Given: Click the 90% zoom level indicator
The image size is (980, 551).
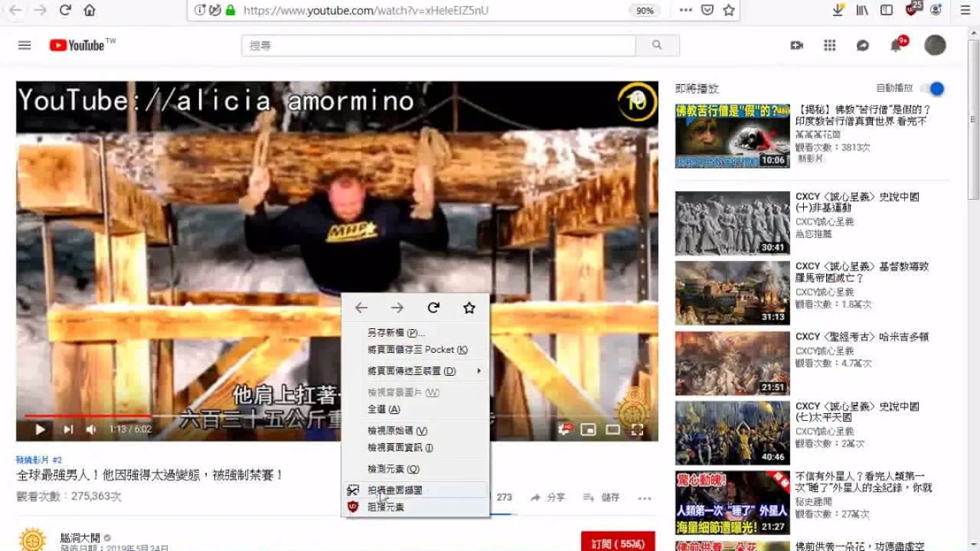Looking at the screenshot, I should [x=645, y=11].
